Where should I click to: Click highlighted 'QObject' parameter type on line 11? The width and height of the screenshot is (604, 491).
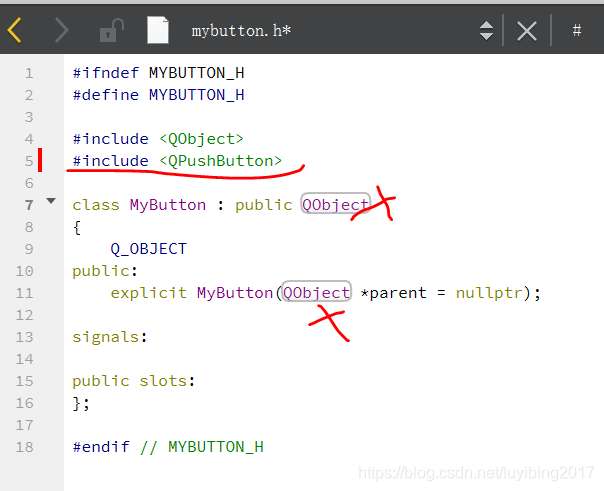317,293
